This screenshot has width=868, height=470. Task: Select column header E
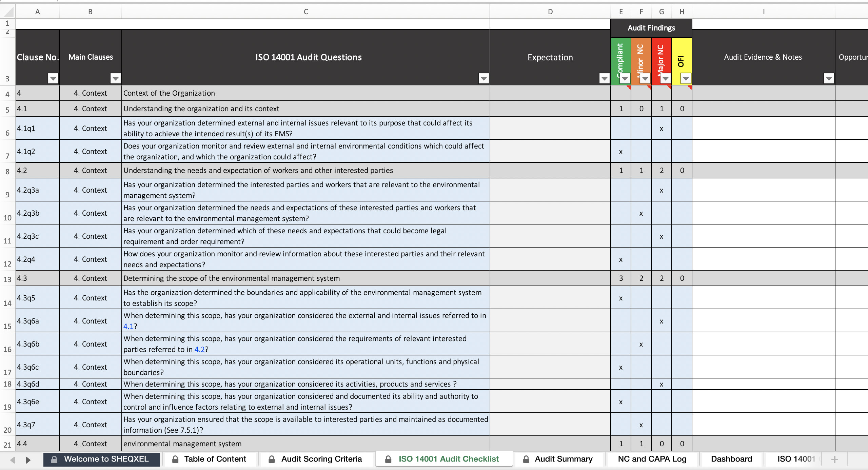621,11
